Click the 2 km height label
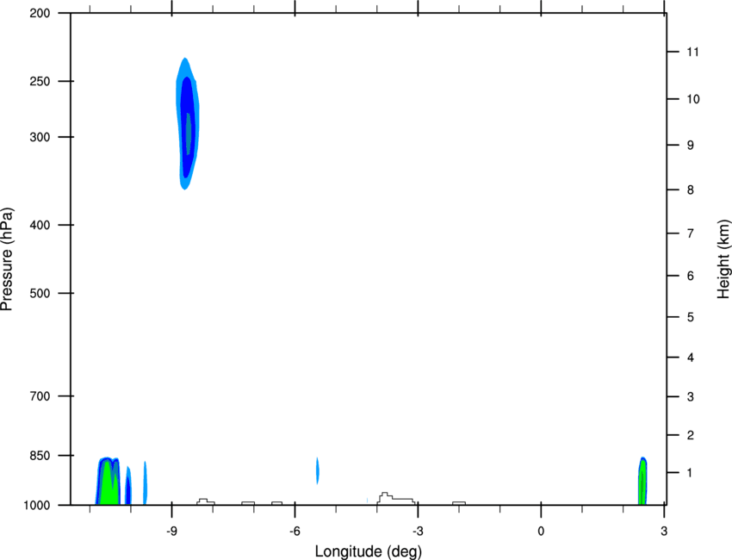Image resolution: width=732 pixels, height=560 pixels. pyautogui.click(x=690, y=435)
